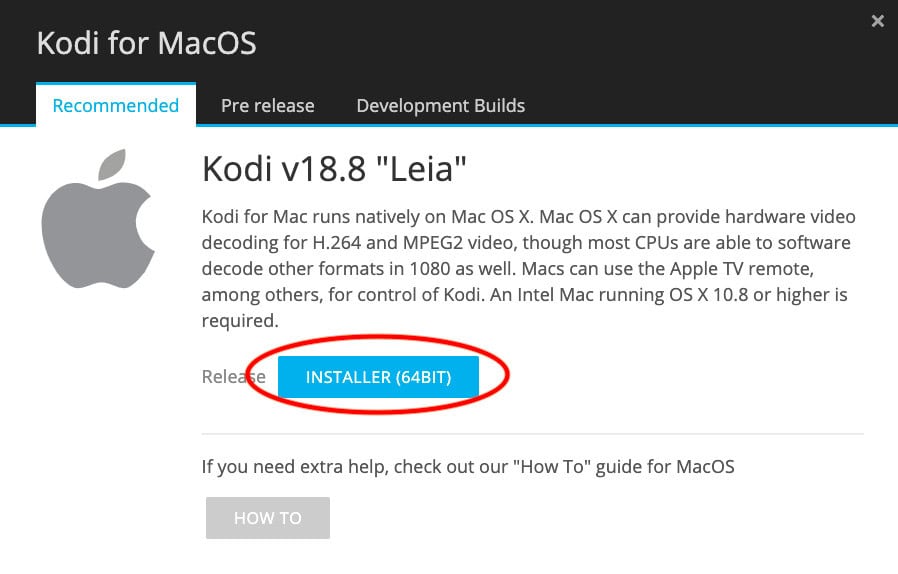This screenshot has height=574, width=898.
Task: Click the Release label beside the installer
Action: click(x=234, y=377)
